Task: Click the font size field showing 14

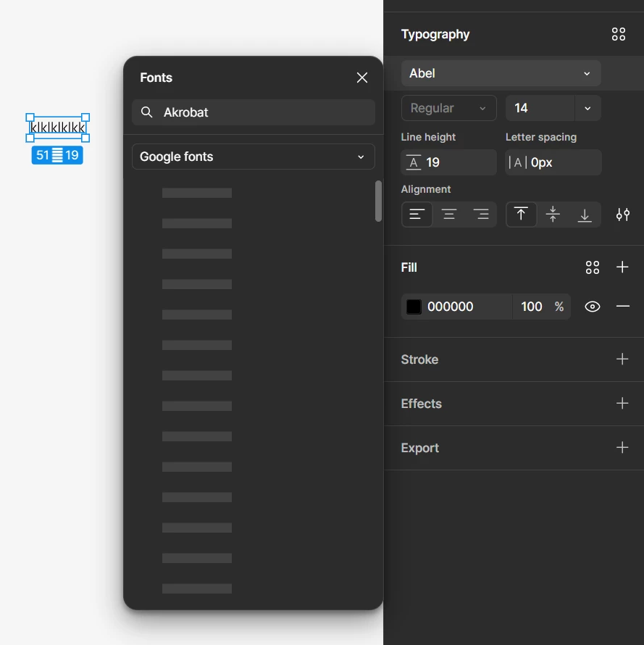Action: 540,108
